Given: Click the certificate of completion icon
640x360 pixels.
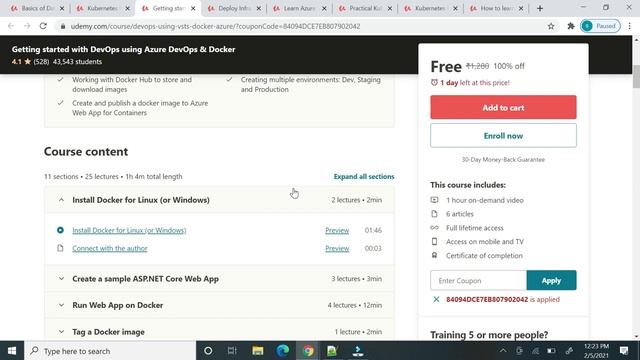Looking at the screenshot, I should click(x=434, y=256).
